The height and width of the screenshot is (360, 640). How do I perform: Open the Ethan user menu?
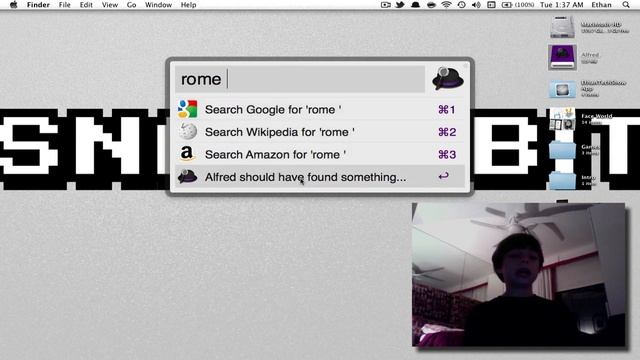point(601,5)
